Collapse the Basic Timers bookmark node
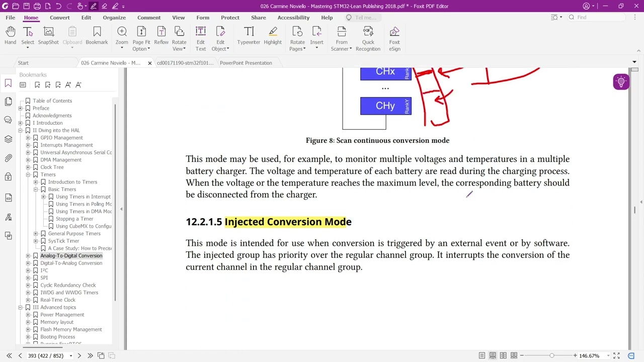This screenshot has width=644, height=362. click(x=36, y=190)
